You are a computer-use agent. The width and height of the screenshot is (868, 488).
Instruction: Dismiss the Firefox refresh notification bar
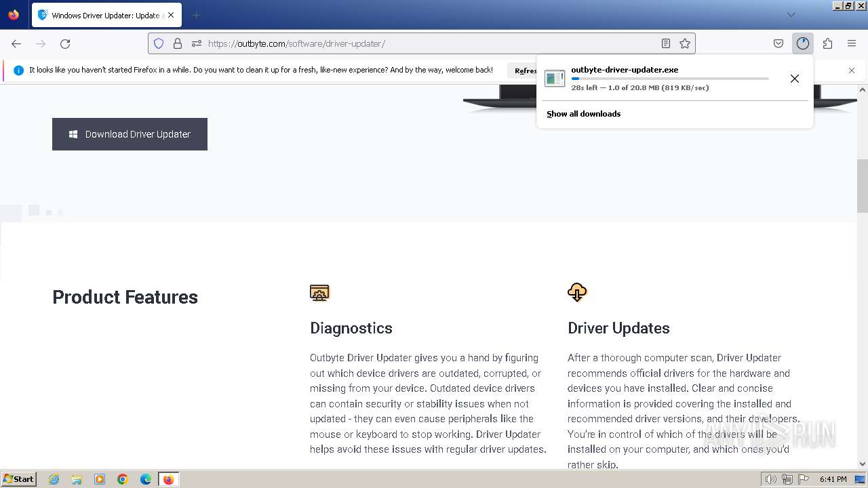pos(852,70)
